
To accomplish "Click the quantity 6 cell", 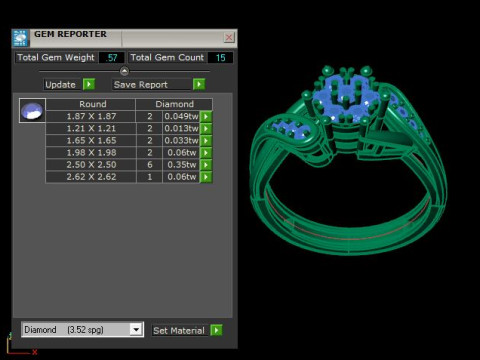I will pos(150,165).
